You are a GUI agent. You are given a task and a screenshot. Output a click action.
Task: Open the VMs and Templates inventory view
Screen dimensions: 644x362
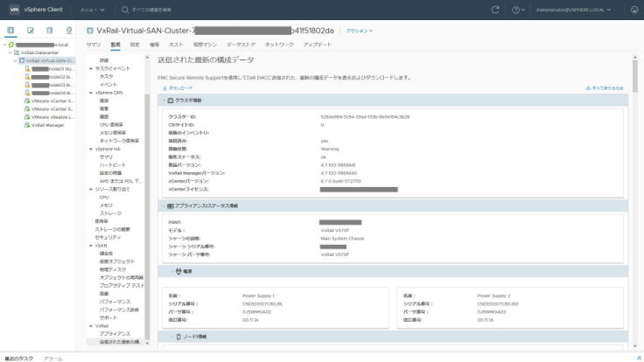click(x=30, y=31)
